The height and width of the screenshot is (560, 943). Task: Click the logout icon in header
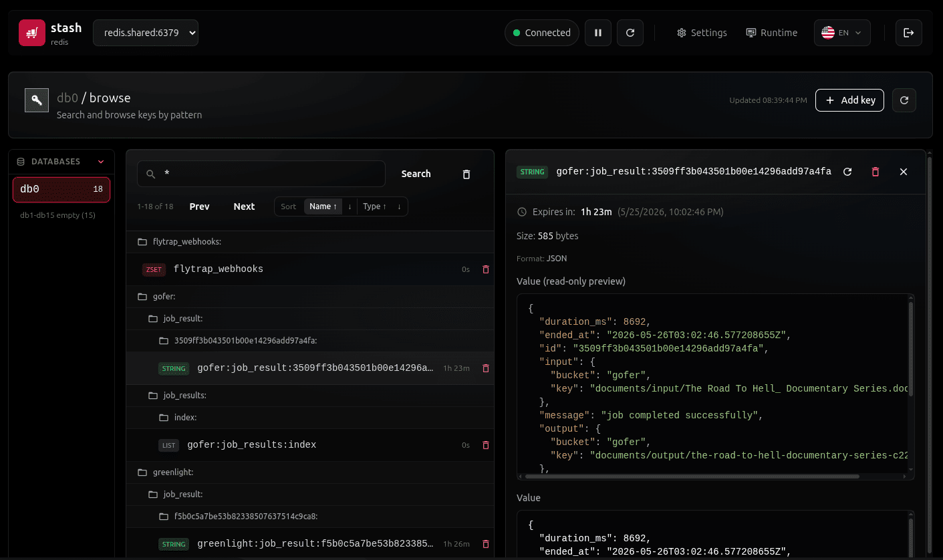coord(909,33)
